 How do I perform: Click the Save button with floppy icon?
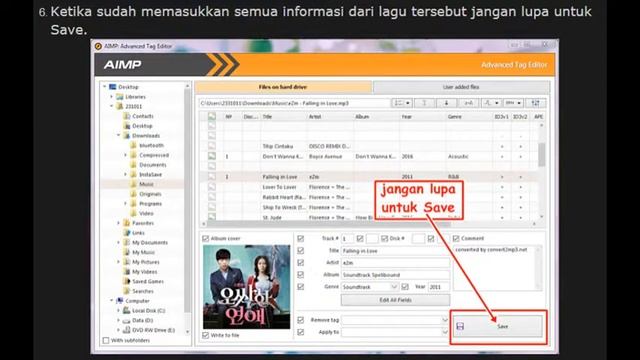click(497, 326)
